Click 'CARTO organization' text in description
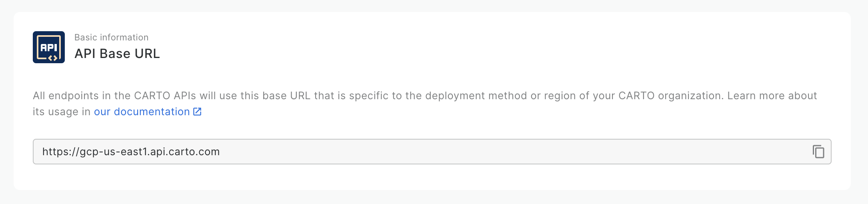Screen dimensions: 868x204 coord(671,96)
